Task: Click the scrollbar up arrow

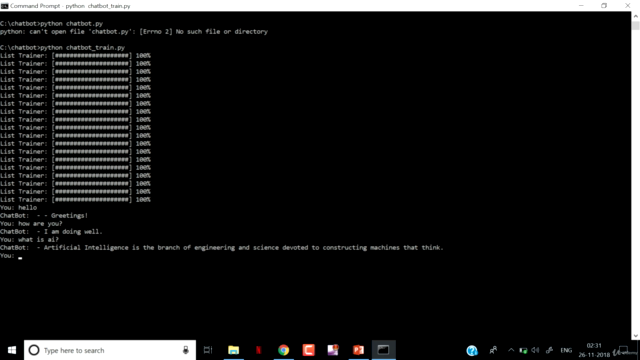Action: 636,16
